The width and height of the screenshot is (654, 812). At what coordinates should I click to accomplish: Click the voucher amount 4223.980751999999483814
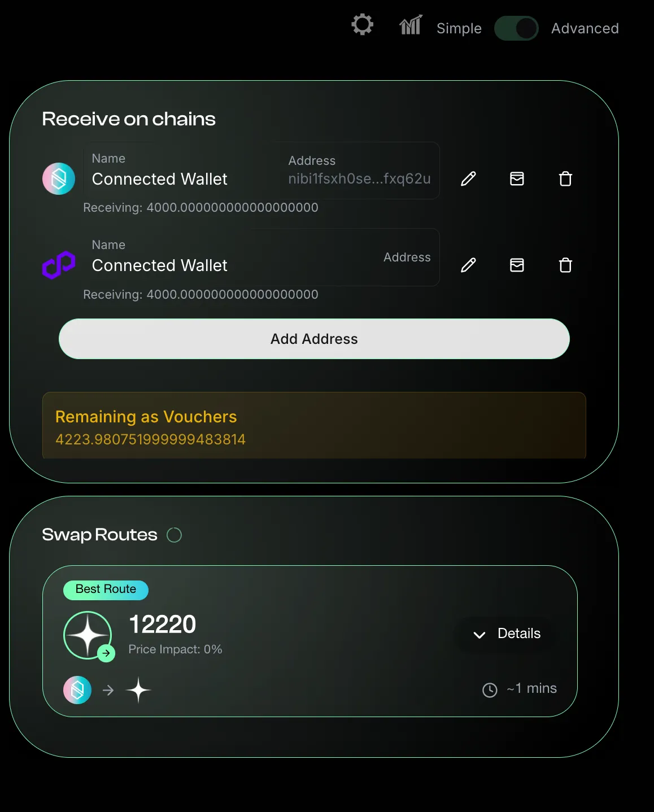tap(150, 439)
